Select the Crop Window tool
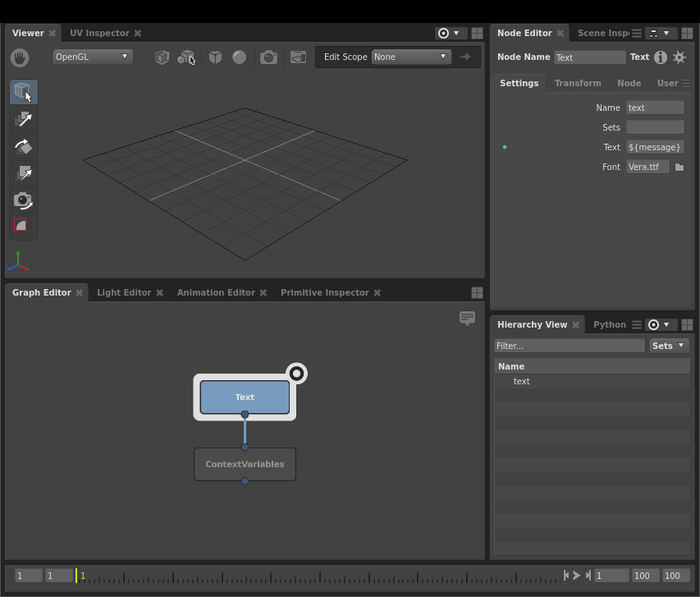The height and width of the screenshot is (597, 700). click(21, 226)
